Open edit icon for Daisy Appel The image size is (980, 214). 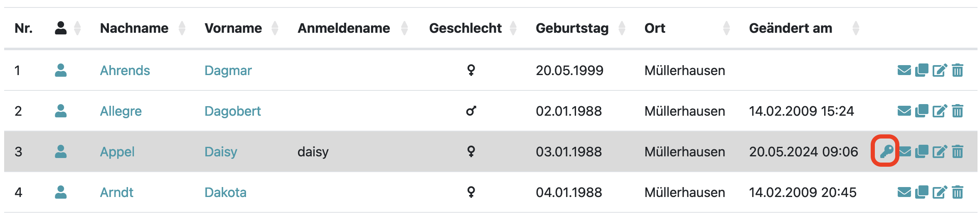(x=940, y=152)
